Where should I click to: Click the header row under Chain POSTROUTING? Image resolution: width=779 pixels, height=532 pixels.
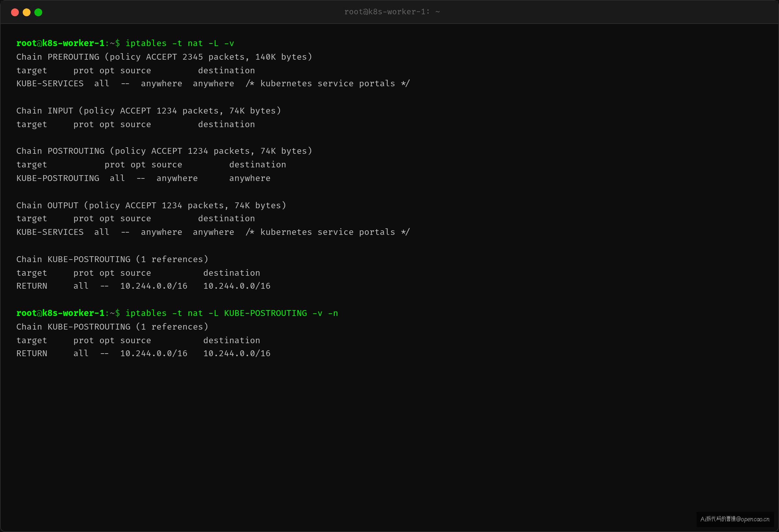151,164
